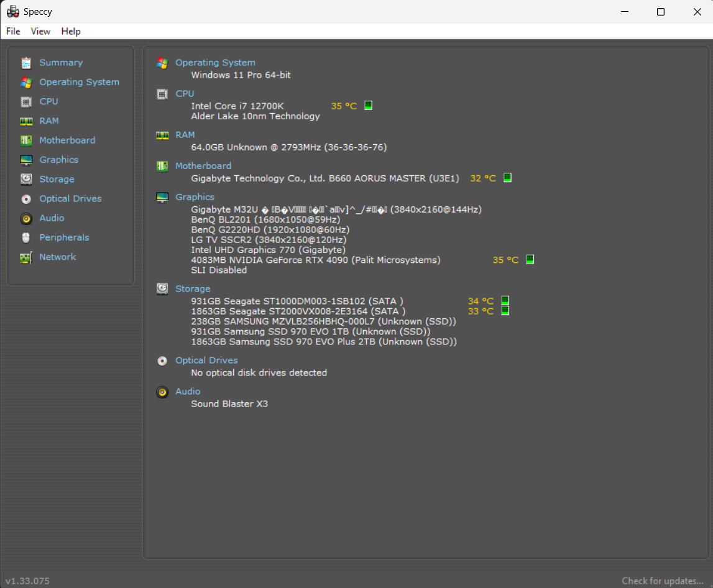Click the RTX 4090 temperature status indicator
Screen dimensions: 713x588
click(x=530, y=259)
